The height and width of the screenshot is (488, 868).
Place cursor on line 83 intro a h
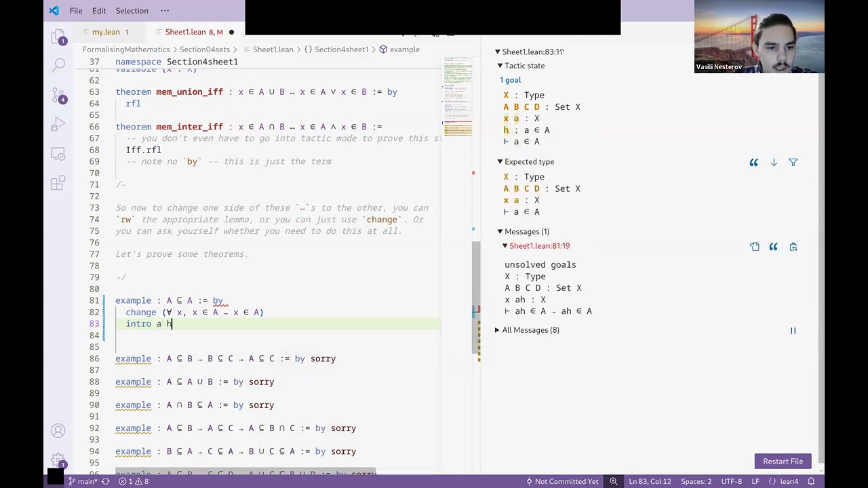149,324
